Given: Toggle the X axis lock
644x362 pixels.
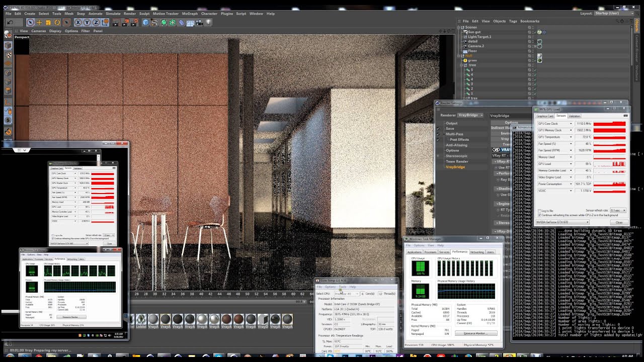Looking at the screenshot, I should (x=78, y=22).
